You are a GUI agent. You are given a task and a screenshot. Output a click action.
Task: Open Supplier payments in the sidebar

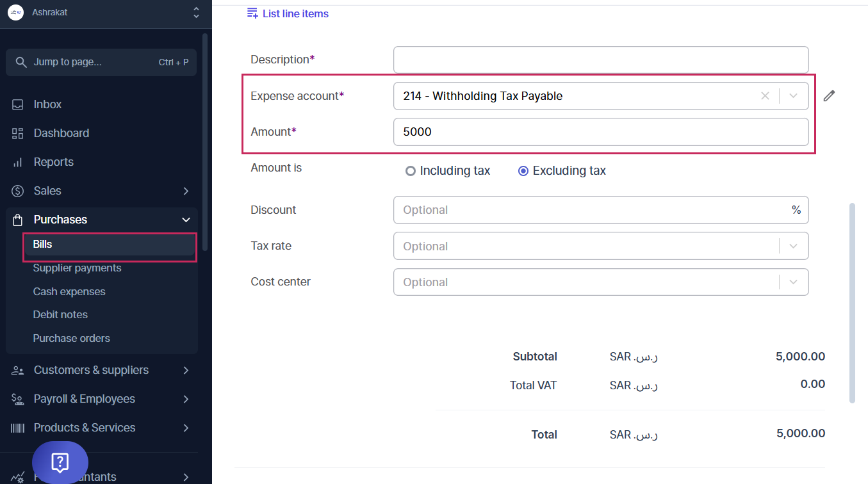pyautogui.click(x=77, y=268)
